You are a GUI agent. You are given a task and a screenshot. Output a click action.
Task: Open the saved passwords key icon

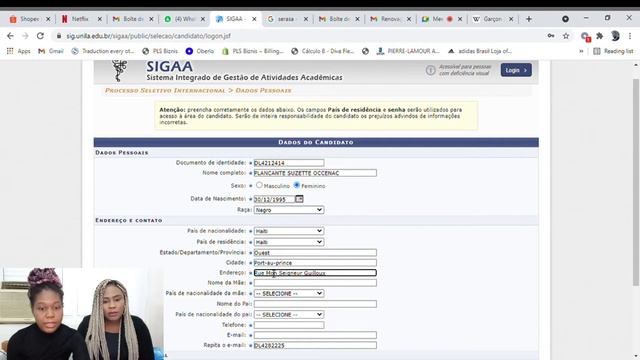[551, 36]
